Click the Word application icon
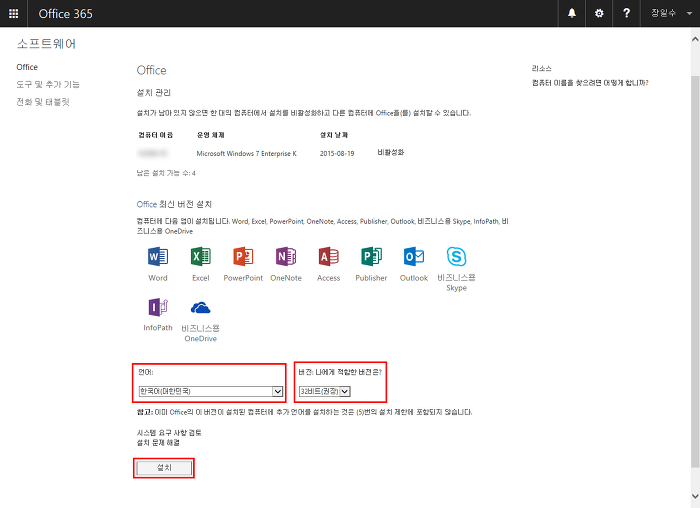 click(158, 256)
